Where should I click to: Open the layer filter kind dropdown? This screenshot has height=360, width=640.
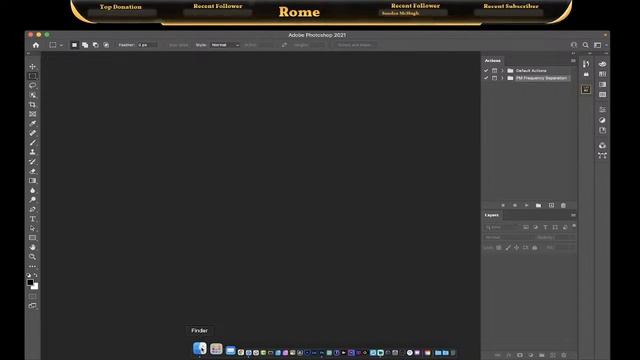coord(502,227)
